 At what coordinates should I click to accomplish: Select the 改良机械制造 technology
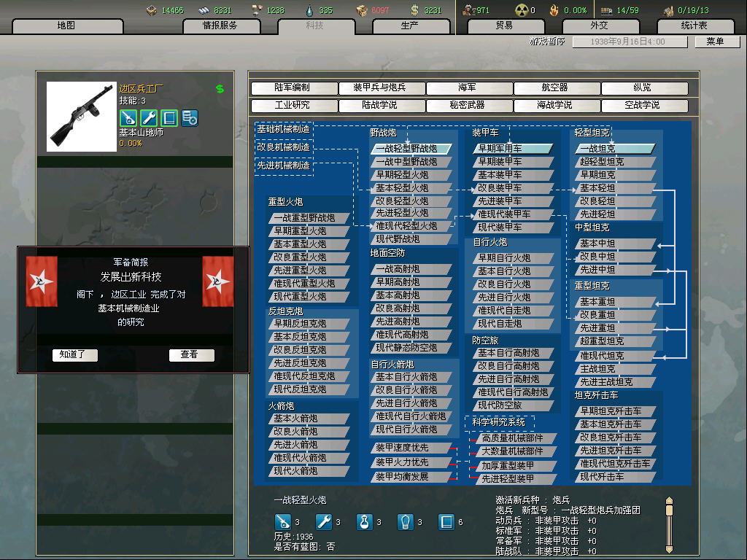(x=284, y=147)
